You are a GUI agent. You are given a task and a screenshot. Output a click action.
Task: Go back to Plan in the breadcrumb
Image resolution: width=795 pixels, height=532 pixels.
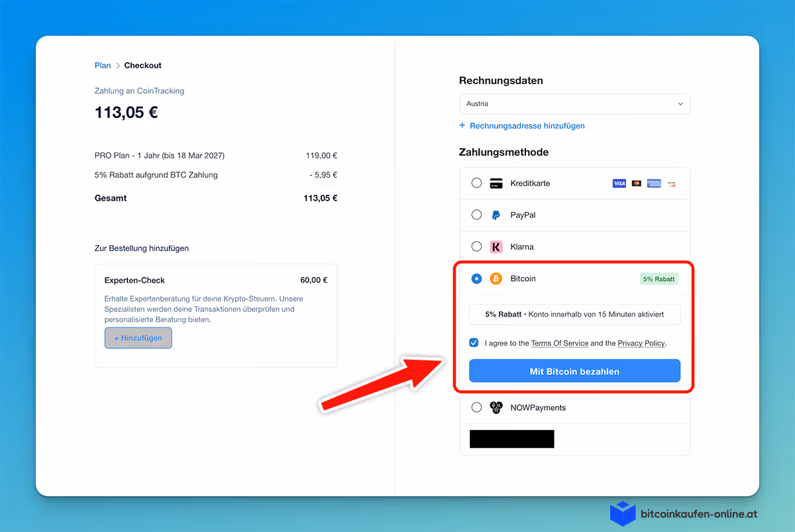pos(103,66)
